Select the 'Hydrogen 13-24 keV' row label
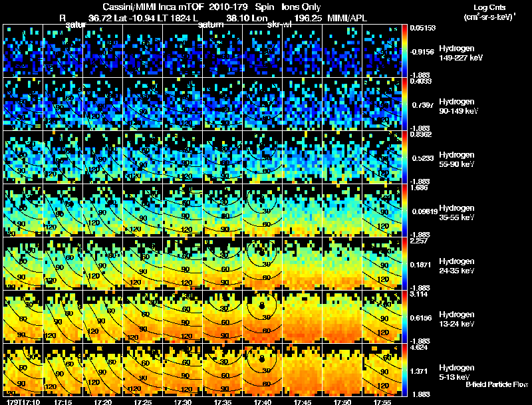 click(457, 319)
